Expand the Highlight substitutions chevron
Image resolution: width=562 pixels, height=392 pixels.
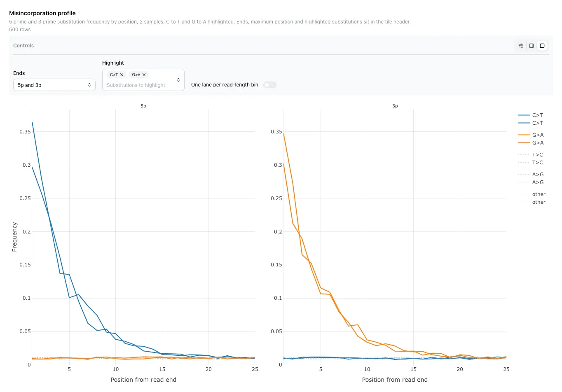pos(178,80)
